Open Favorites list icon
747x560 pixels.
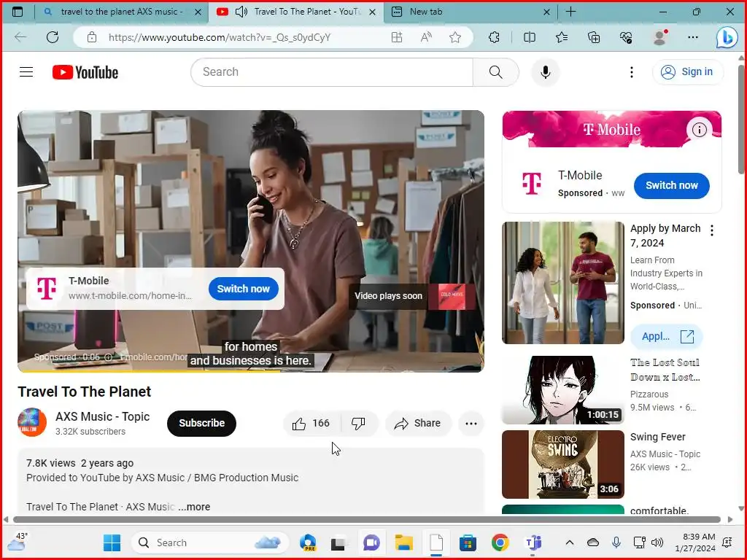[562, 37]
